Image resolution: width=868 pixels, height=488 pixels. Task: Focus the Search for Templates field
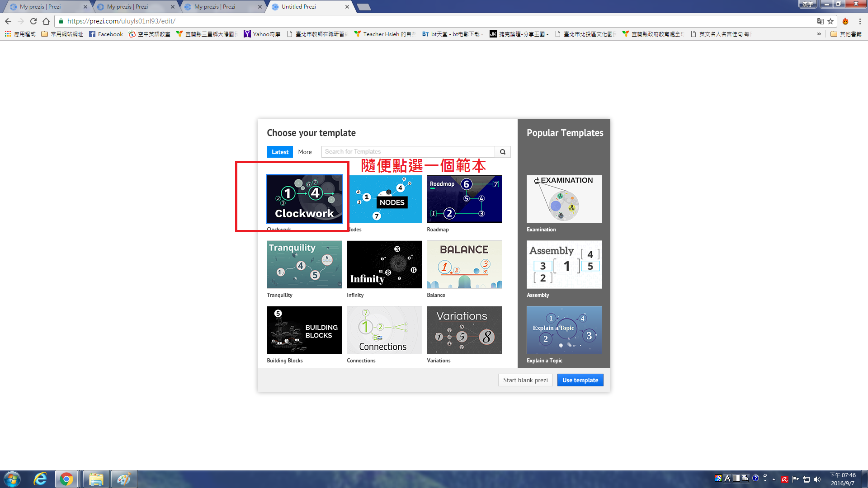point(408,152)
